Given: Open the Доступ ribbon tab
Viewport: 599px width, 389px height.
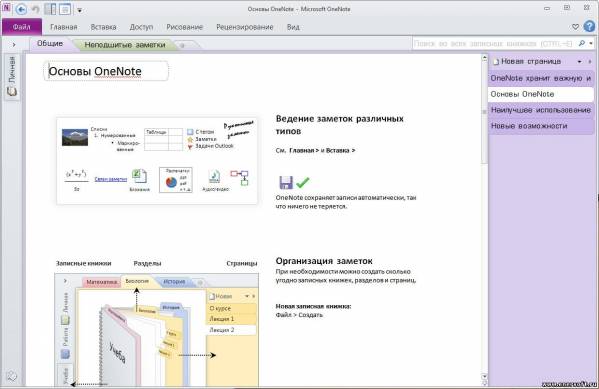Looking at the screenshot, I should point(141,27).
